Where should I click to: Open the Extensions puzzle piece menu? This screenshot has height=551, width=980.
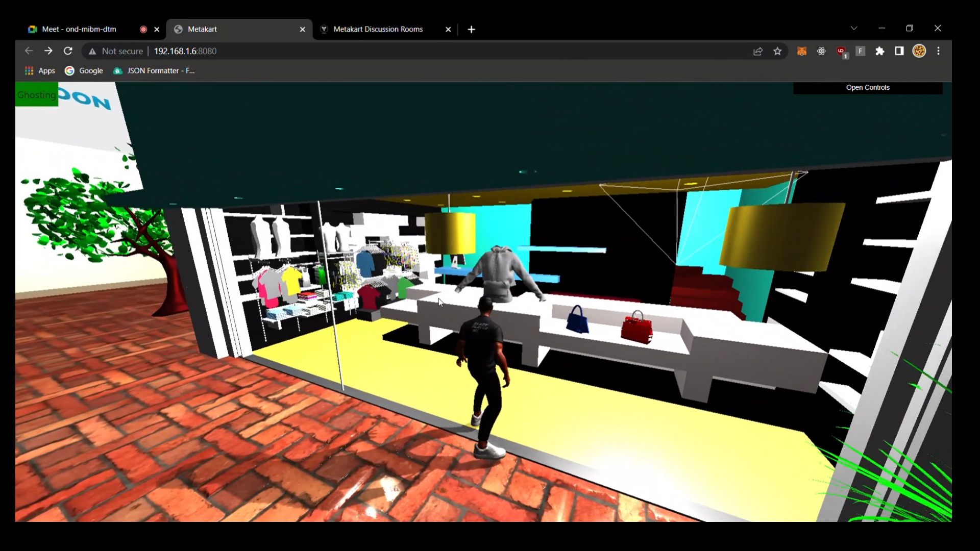(880, 51)
